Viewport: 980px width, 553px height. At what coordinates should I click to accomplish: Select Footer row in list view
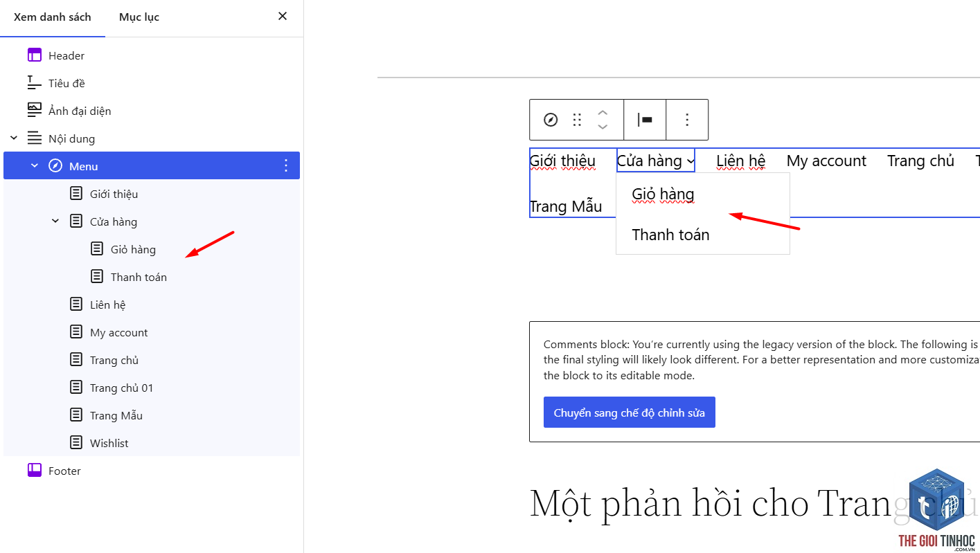[152, 471]
